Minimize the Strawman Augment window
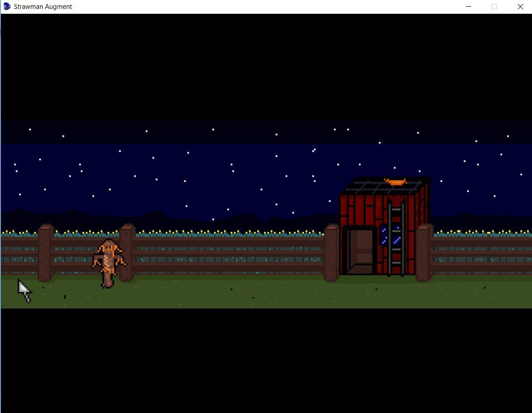Image resolution: width=532 pixels, height=413 pixels. click(468, 7)
